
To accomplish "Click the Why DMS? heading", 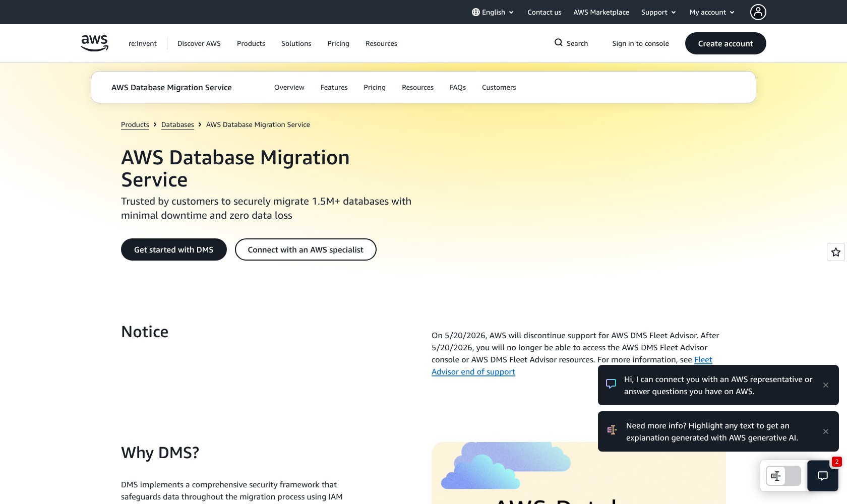I will click(x=160, y=453).
